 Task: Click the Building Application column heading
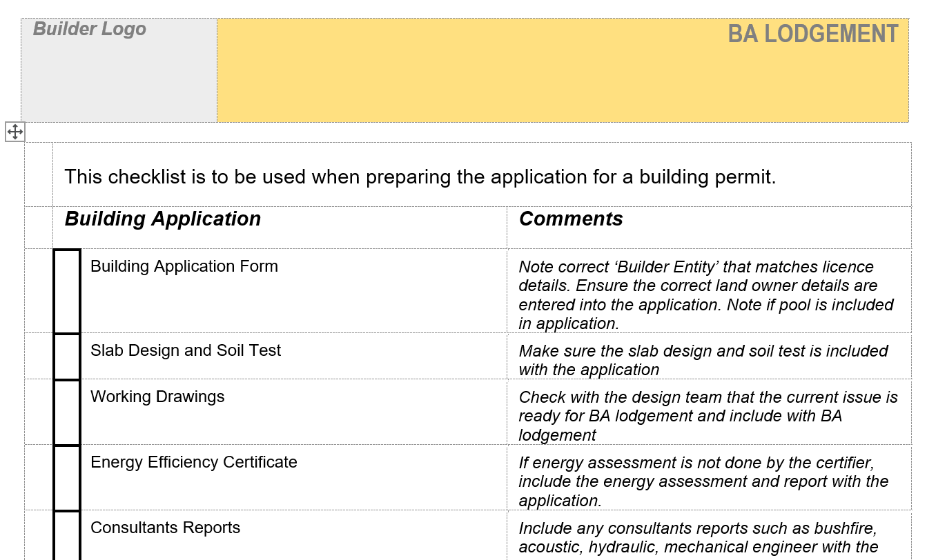(x=163, y=219)
